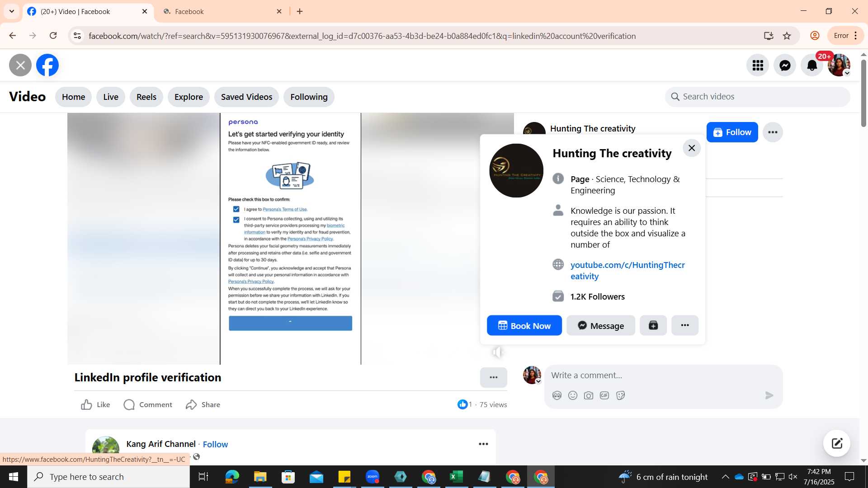Open more options next to the Follow button

(x=773, y=132)
